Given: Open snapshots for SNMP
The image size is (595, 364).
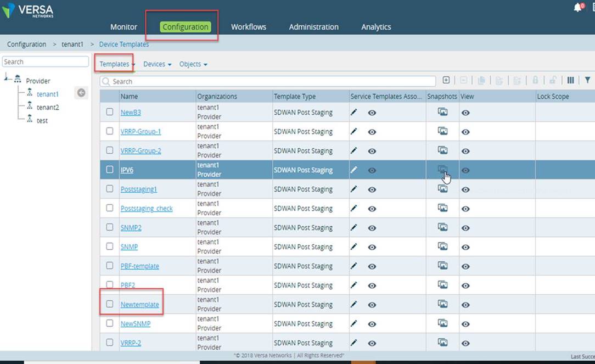Looking at the screenshot, I should click(x=442, y=246).
